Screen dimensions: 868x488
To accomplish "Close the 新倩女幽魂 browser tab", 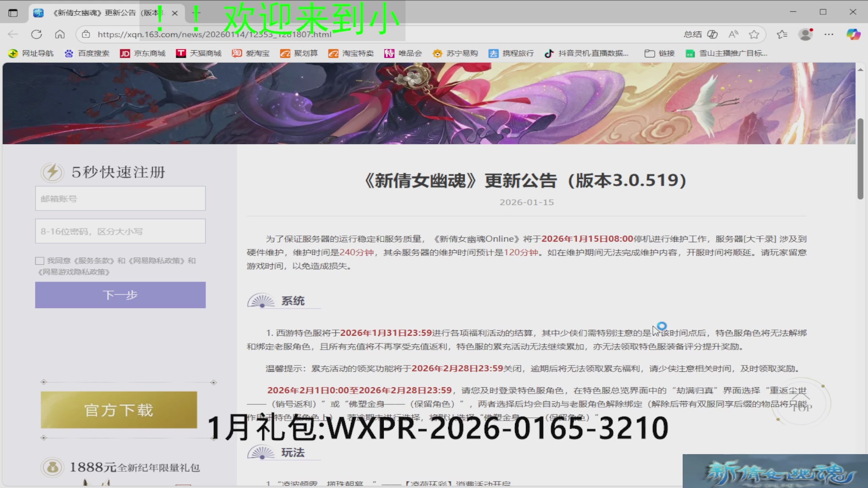I will click(175, 13).
